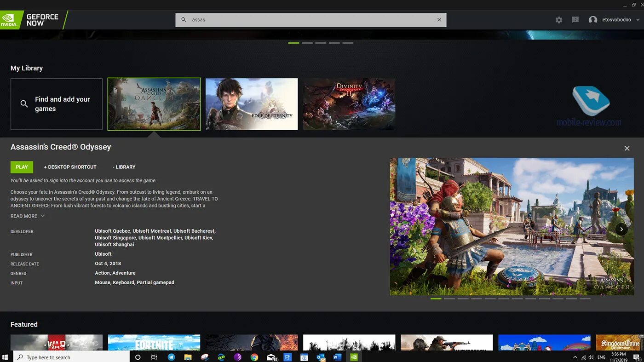Select the Edge of Eternity library tile
644x362 pixels.
(252, 104)
